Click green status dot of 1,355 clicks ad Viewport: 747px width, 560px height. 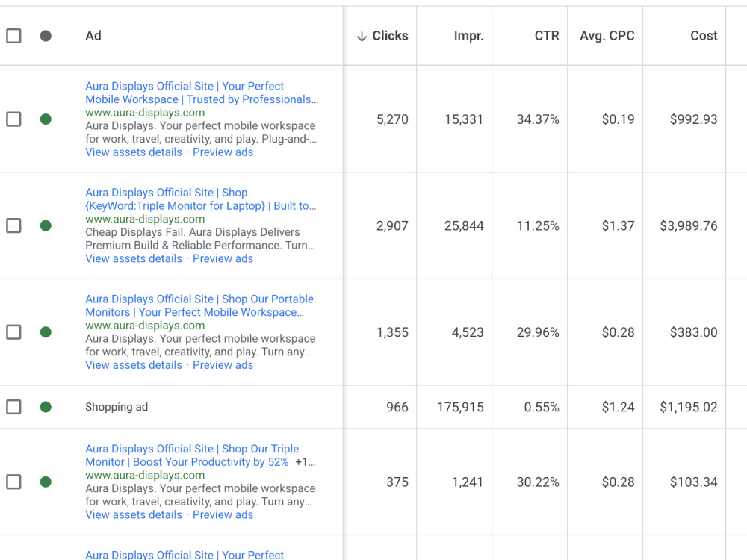click(x=46, y=332)
